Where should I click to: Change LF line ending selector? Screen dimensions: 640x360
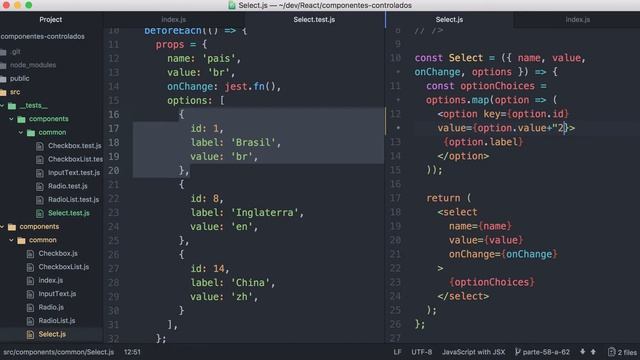[398, 352]
